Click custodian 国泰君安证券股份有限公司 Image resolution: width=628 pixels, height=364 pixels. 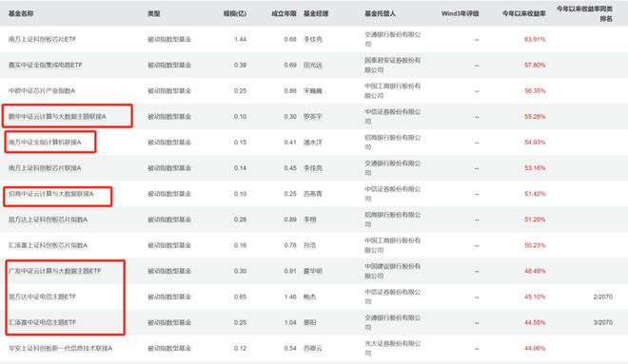392,65
